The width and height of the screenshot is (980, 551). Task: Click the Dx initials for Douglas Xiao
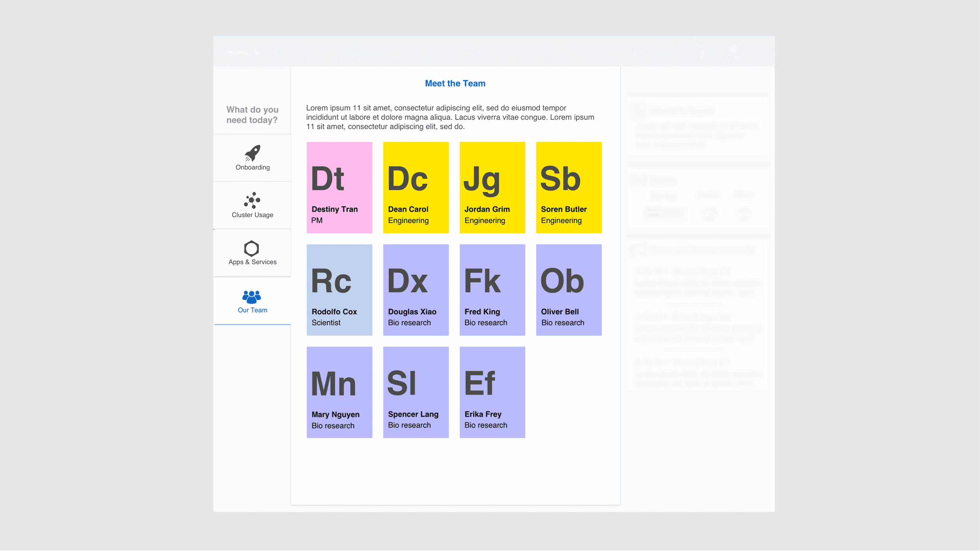coord(407,281)
